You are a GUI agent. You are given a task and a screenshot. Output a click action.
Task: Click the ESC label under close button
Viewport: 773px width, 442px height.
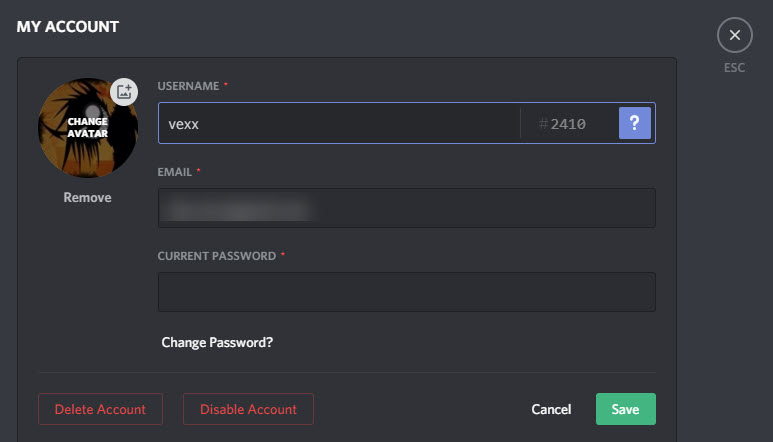(x=735, y=68)
